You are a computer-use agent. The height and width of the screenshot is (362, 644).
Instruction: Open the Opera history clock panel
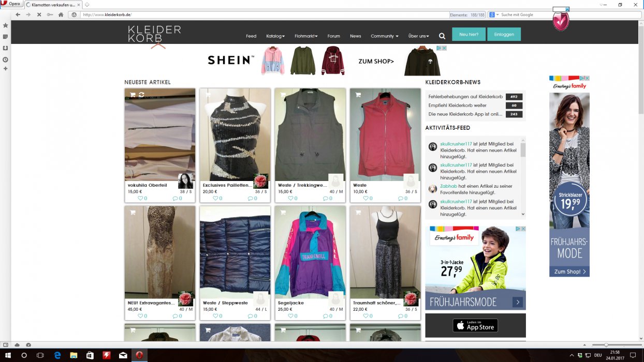(5, 59)
